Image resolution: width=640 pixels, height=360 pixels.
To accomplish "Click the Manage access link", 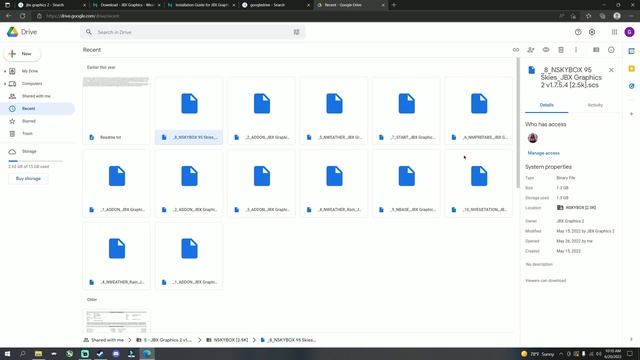I will [x=543, y=153].
